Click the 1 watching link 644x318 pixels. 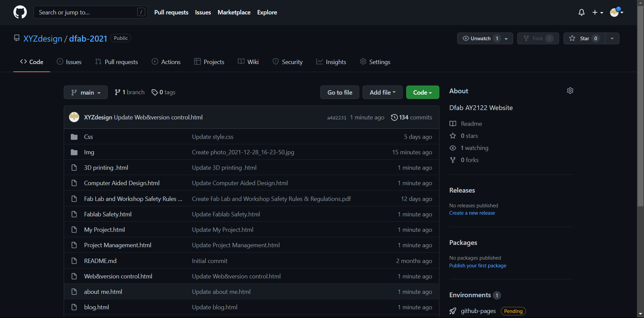tap(469, 148)
